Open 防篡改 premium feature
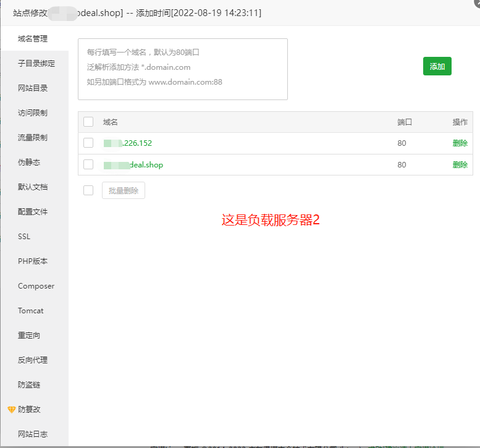The height and width of the screenshot is (448, 480). pyautogui.click(x=29, y=410)
